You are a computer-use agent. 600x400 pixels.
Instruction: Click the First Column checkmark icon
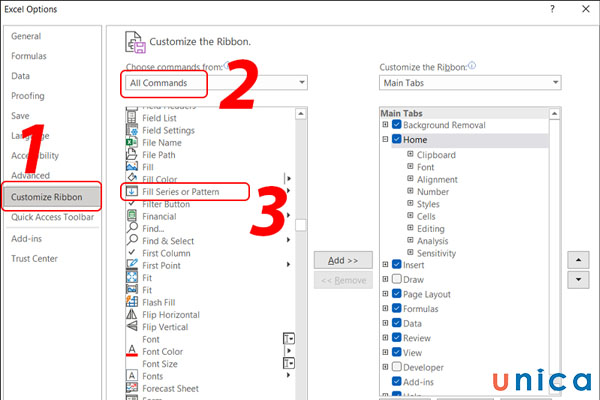(132, 252)
